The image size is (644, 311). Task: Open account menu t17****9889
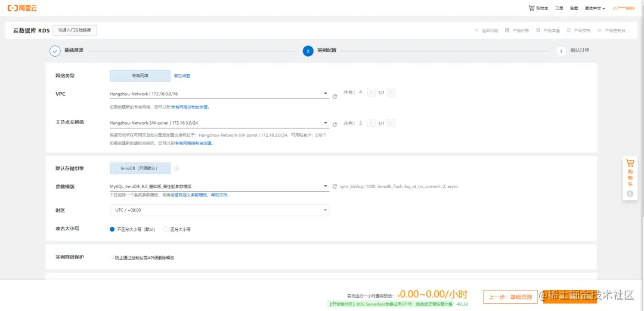[x=624, y=8]
